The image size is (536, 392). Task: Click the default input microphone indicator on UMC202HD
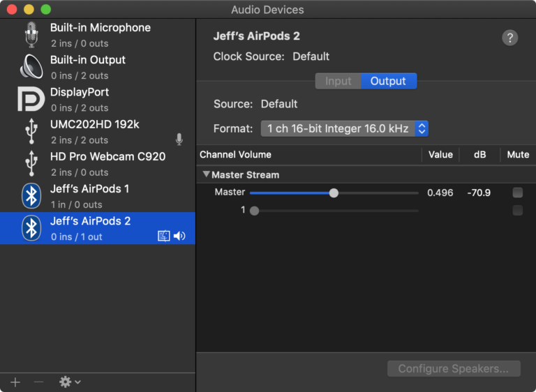pyautogui.click(x=179, y=140)
